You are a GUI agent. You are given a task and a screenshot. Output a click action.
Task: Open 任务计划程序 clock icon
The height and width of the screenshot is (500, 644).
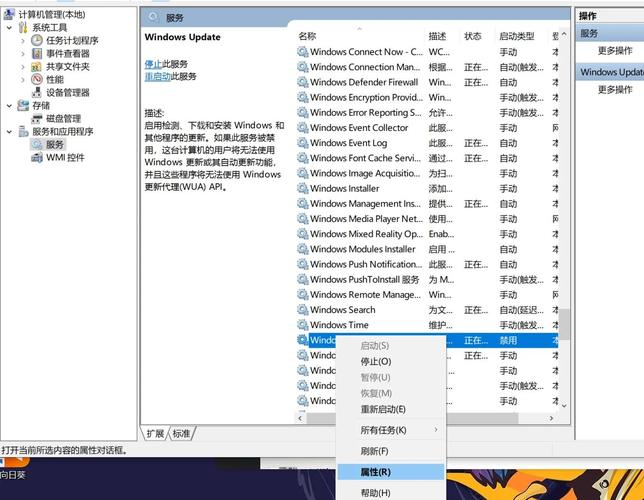[37, 40]
